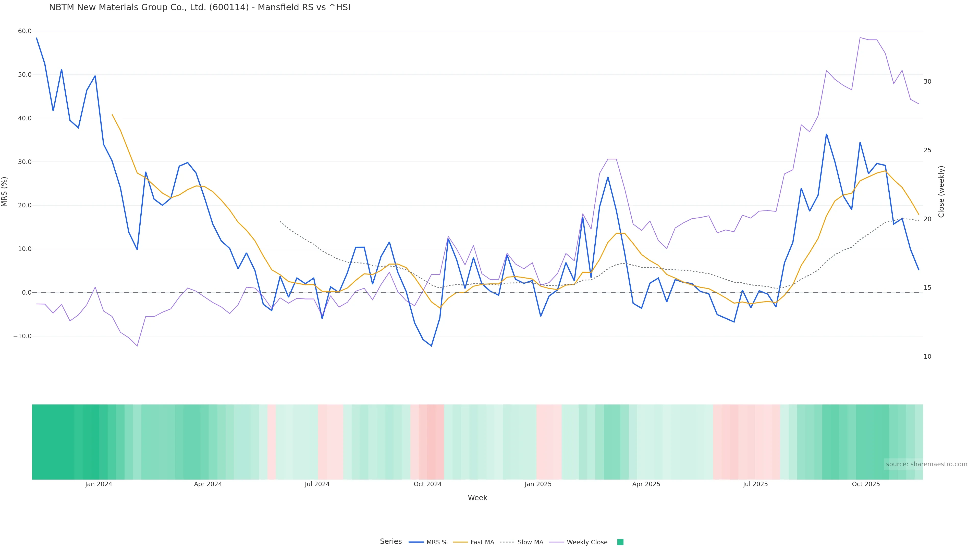Click the MRS (%) y-axis title

pyautogui.click(x=5, y=192)
